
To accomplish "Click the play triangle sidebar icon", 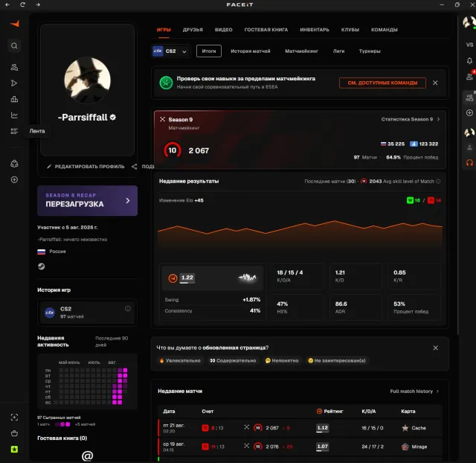I will pos(14,83).
